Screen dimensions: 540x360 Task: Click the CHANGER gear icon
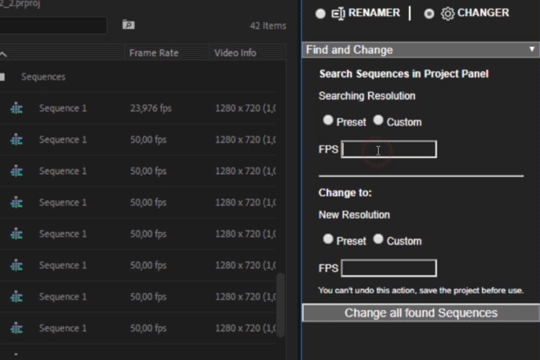[x=448, y=14]
